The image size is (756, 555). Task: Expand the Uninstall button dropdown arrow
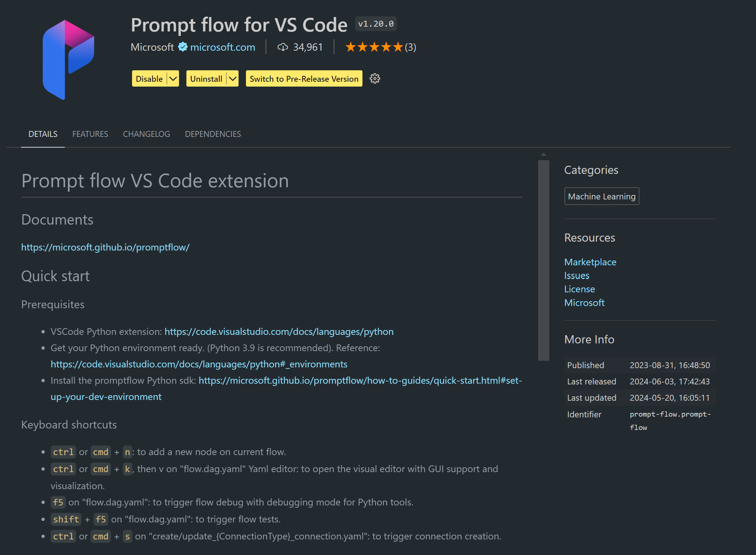click(x=233, y=78)
